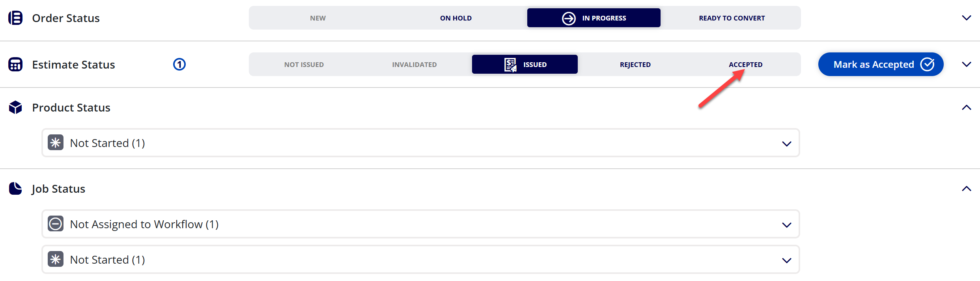Click the Job Status pie icon
Screen dimensions: 980x281
click(15, 188)
